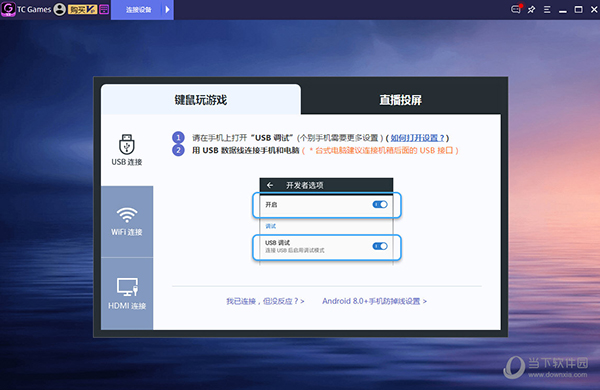The image size is (600, 390).
Task: Open the 我已连接，但没反应? link
Action: tap(265, 301)
